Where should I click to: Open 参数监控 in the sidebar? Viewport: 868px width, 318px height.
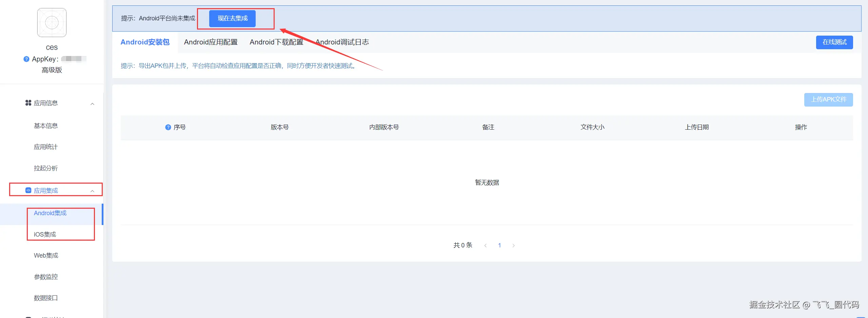46,277
